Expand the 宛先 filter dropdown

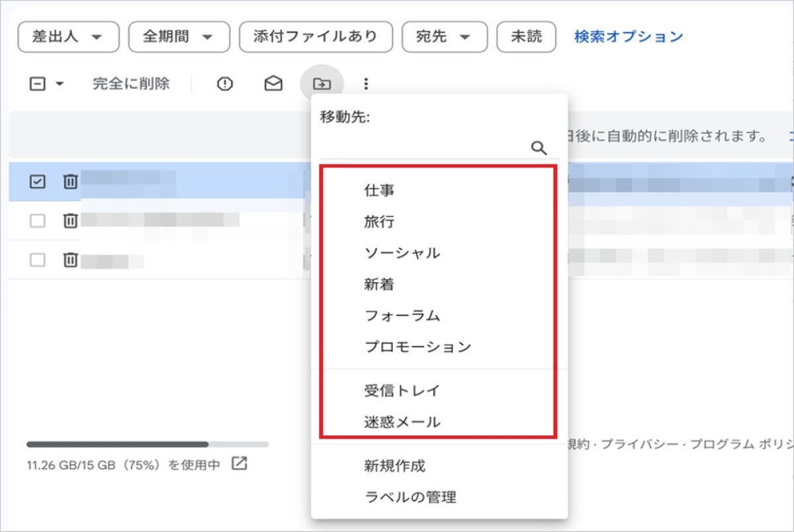point(444,36)
